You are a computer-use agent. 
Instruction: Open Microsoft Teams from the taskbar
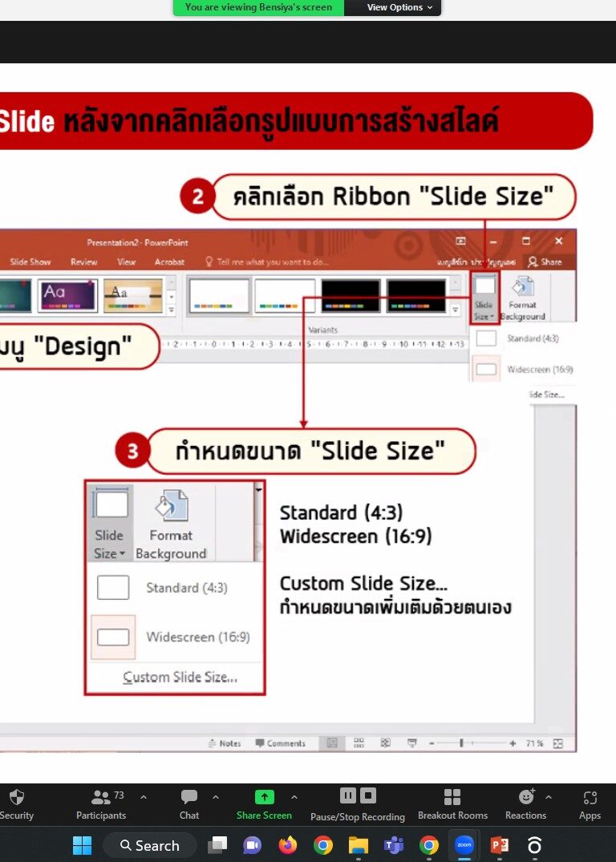(x=393, y=845)
